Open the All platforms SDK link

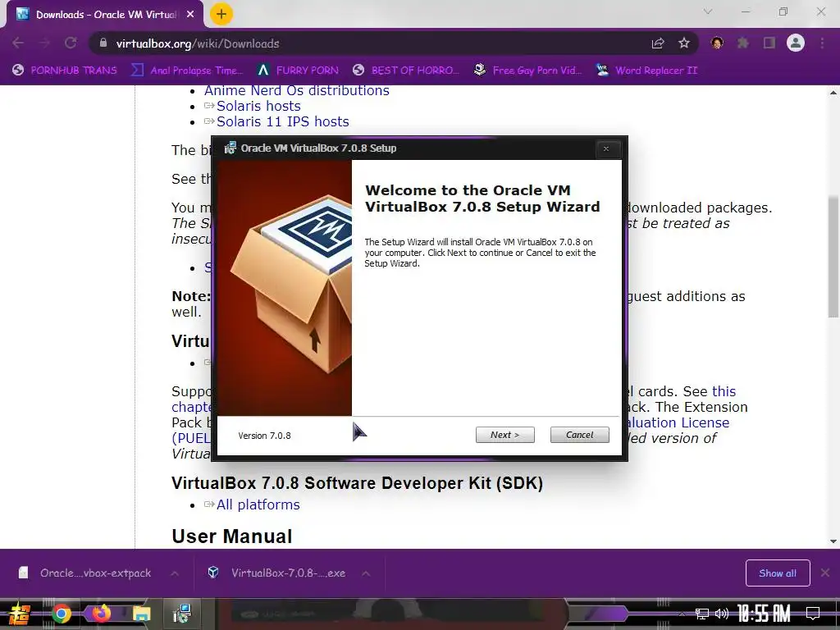click(258, 504)
